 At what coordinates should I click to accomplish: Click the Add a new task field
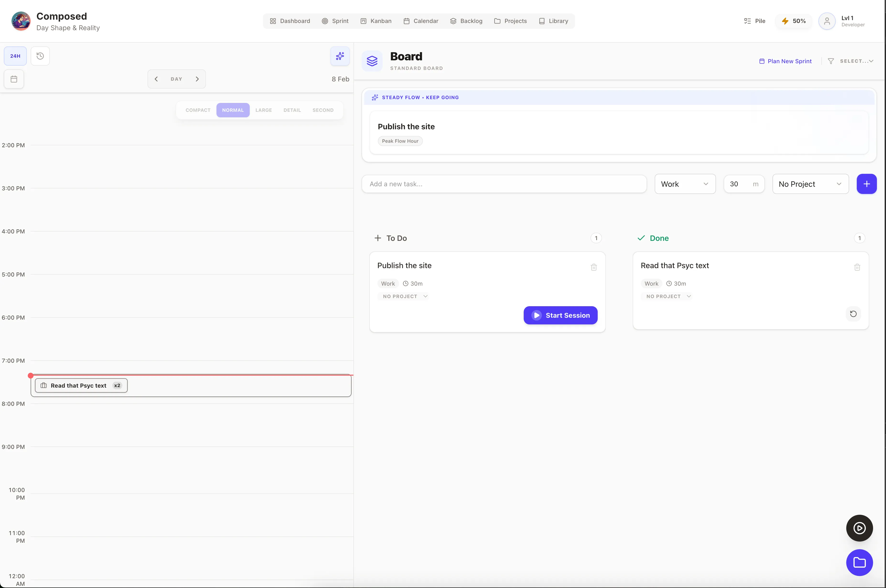[504, 184]
